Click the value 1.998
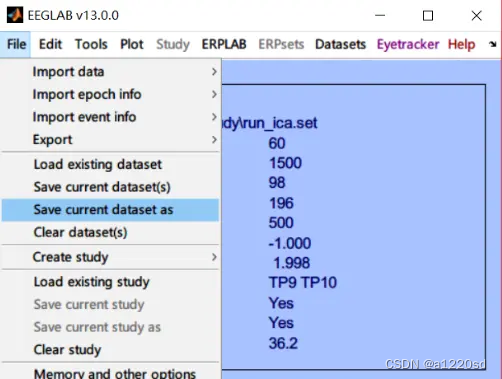Image resolution: width=502 pixels, height=379 pixels. tap(292, 263)
